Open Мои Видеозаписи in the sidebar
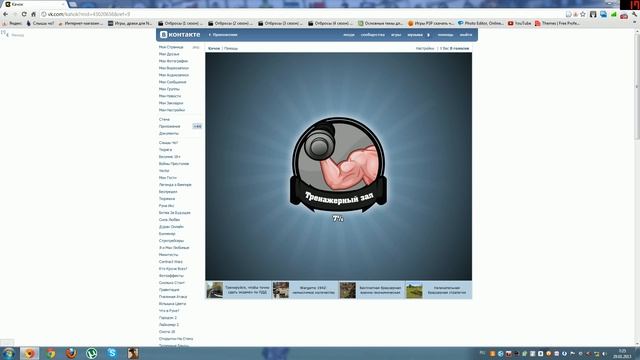640x360 pixels. point(174,68)
